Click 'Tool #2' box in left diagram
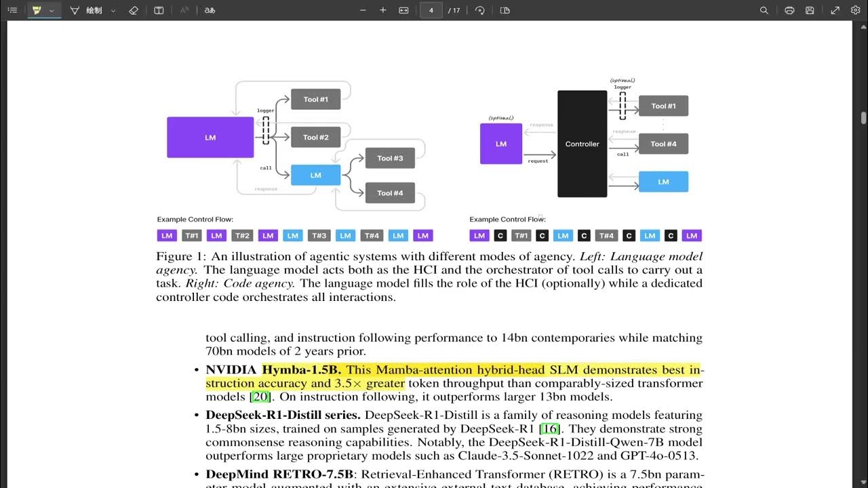Viewport: 868px width, 488px height. tap(315, 138)
